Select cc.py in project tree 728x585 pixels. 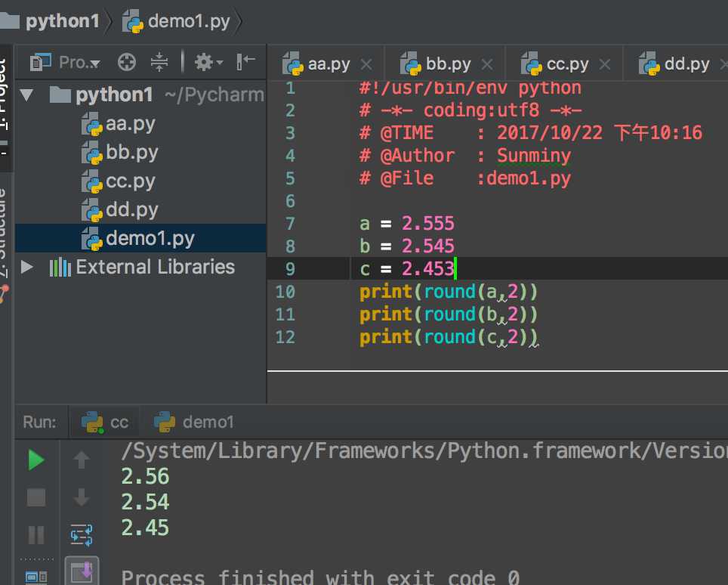click(119, 181)
